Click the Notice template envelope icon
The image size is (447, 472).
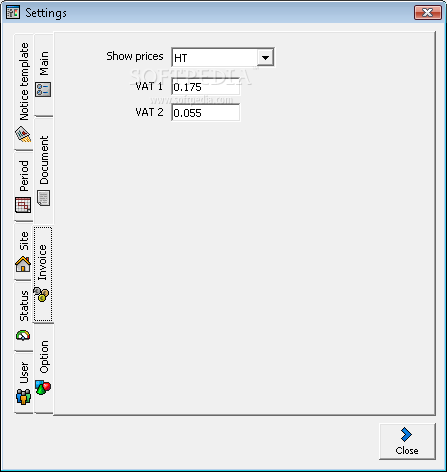23,134
